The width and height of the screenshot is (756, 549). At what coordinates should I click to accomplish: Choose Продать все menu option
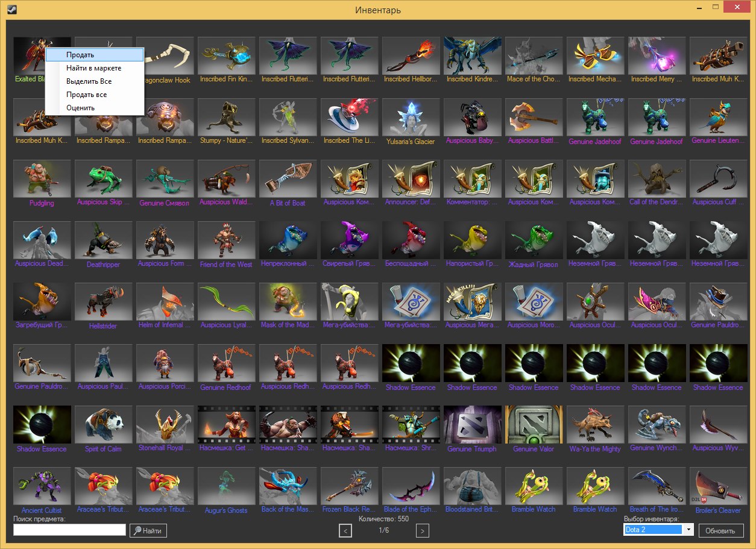tap(95, 95)
